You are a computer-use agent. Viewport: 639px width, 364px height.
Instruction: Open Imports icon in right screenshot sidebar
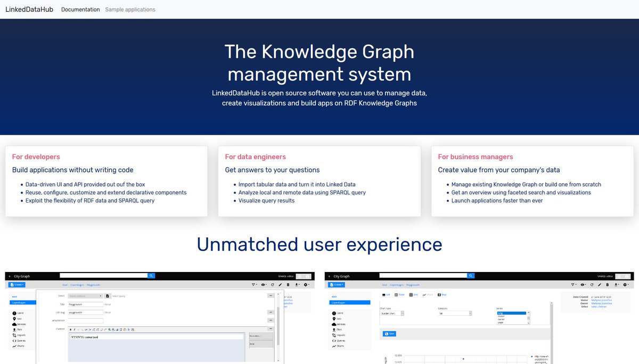point(333,335)
